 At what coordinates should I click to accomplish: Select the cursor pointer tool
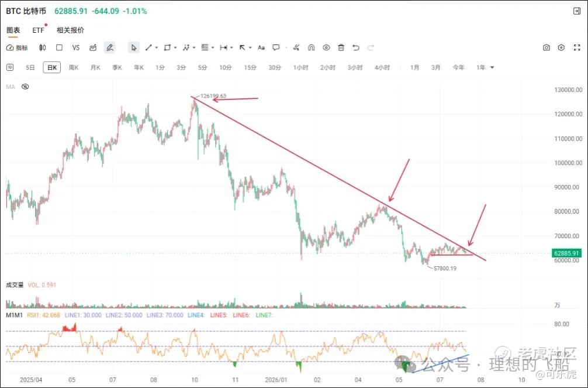133,48
